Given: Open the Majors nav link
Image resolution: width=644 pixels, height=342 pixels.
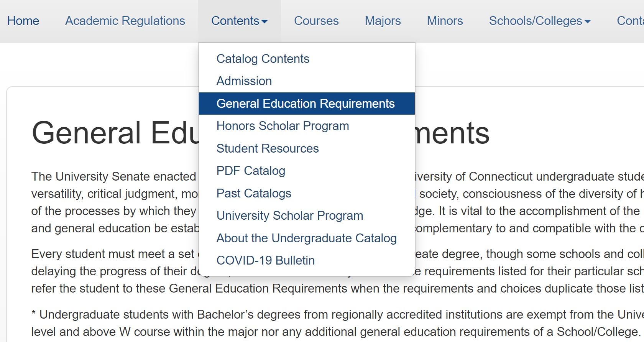Looking at the screenshot, I should click(383, 21).
